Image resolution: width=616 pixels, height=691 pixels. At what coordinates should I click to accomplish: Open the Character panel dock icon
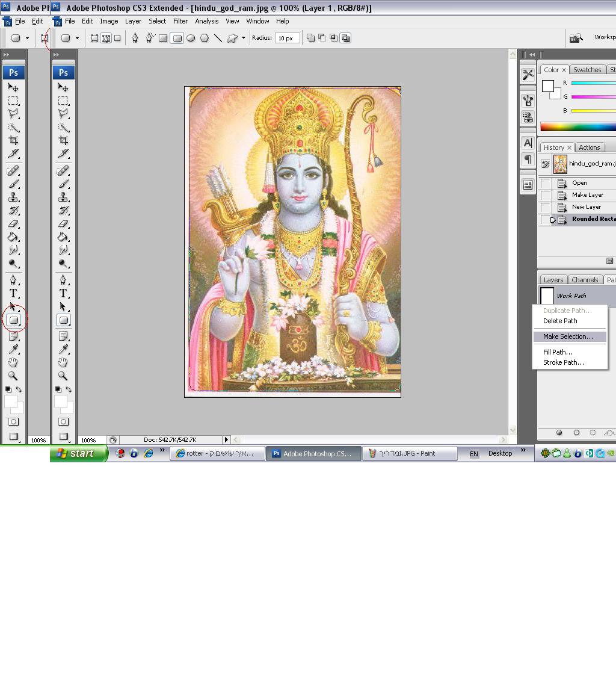[528, 143]
